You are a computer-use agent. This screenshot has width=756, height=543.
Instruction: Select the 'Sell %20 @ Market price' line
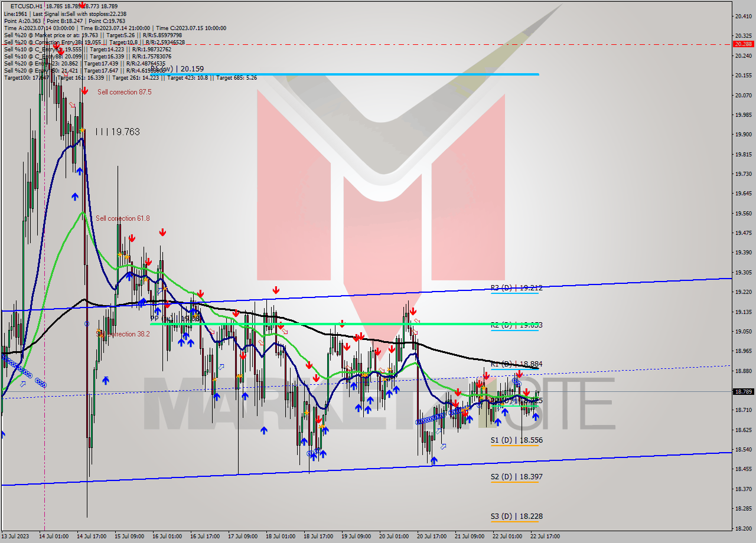(94, 35)
